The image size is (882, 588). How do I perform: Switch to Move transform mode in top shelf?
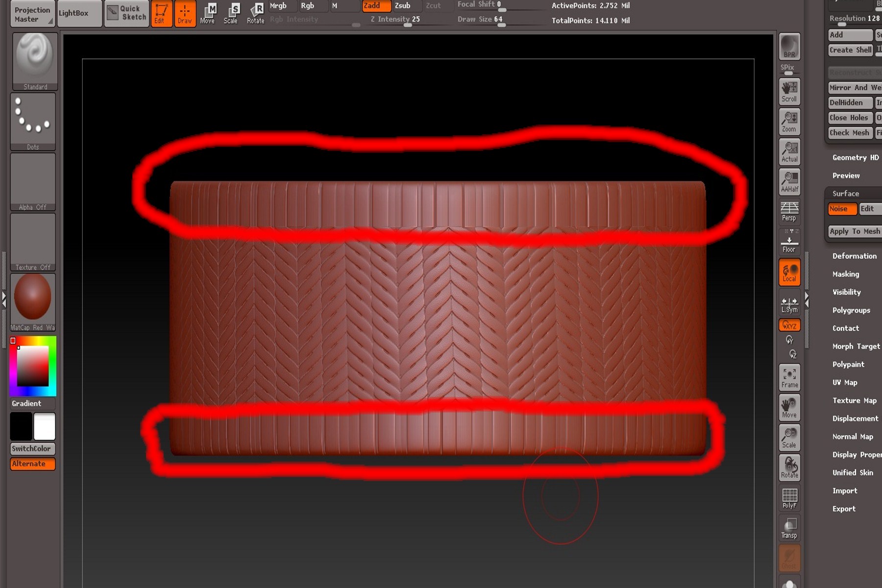click(x=208, y=13)
